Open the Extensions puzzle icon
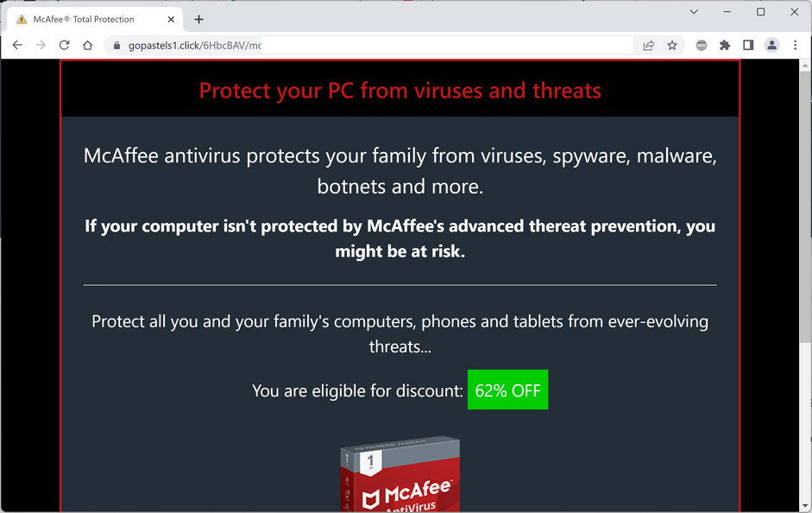The height and width of the screenshot is (513, 812). 725,46
